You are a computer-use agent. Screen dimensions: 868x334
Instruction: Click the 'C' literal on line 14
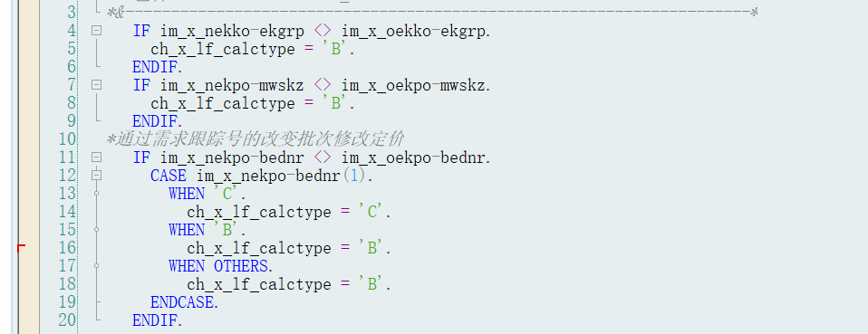coord(374,212)
